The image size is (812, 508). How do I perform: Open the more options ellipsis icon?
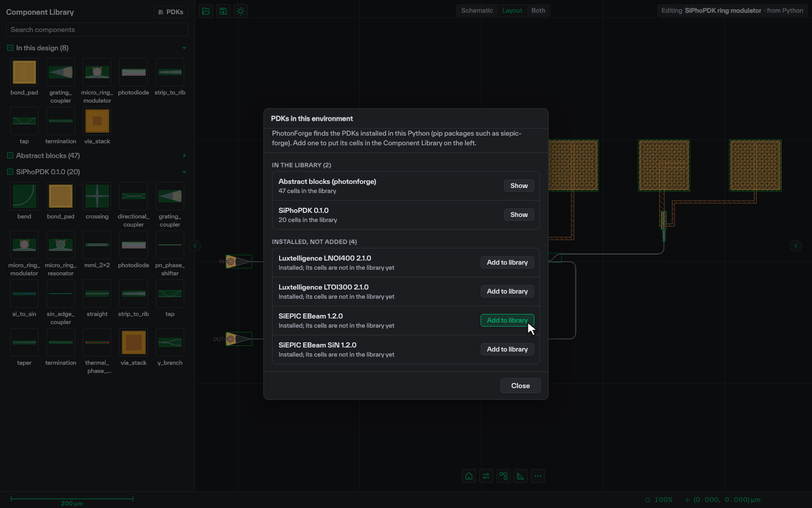pyautogui.click(x=538, y=476)
